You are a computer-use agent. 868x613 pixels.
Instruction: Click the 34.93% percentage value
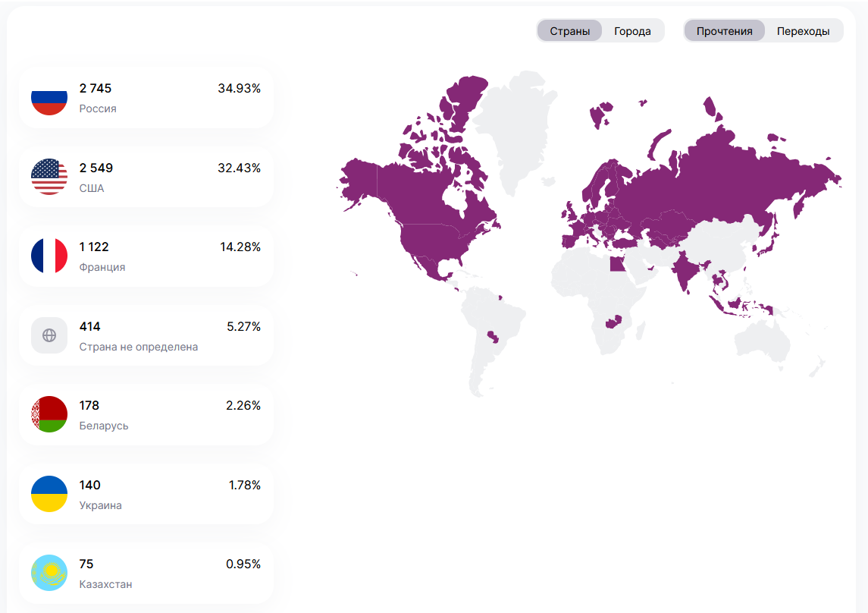pyautogui.click(x=239, y=88)
